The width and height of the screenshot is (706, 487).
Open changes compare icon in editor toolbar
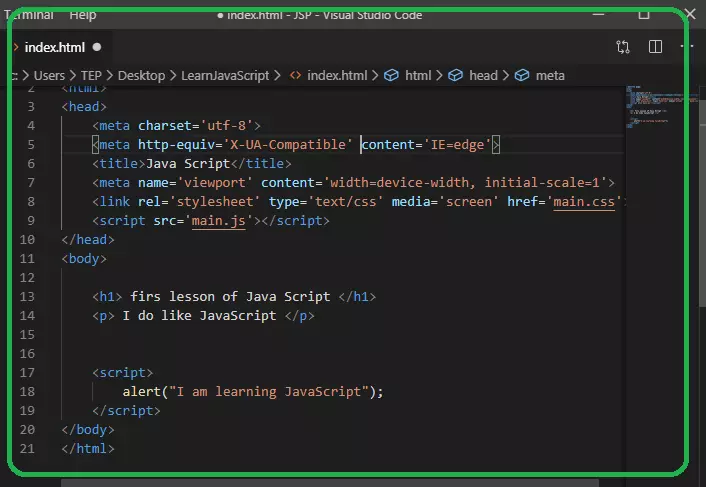tap(623, 47)
